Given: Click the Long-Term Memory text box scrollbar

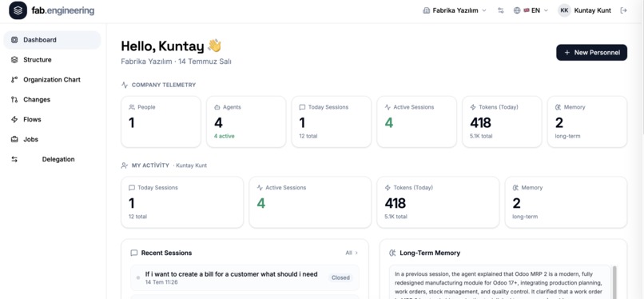Looking at the screenshot, I should pos(614,281).
